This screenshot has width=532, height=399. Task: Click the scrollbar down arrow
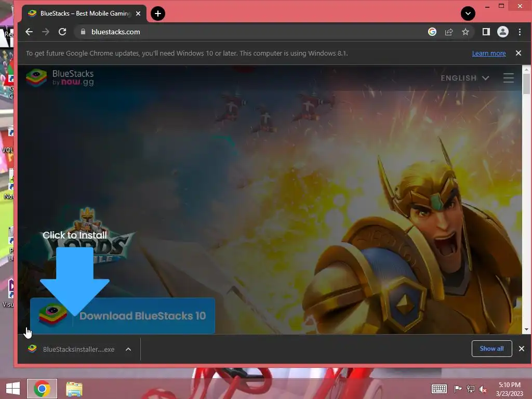(526, 329)
